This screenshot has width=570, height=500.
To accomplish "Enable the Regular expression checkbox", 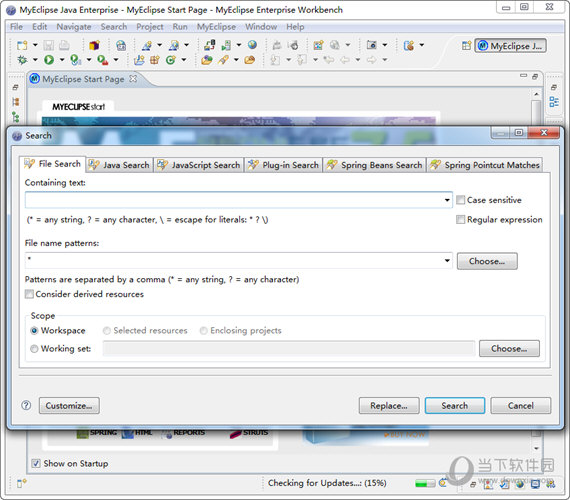I will (x=460, y=220).
